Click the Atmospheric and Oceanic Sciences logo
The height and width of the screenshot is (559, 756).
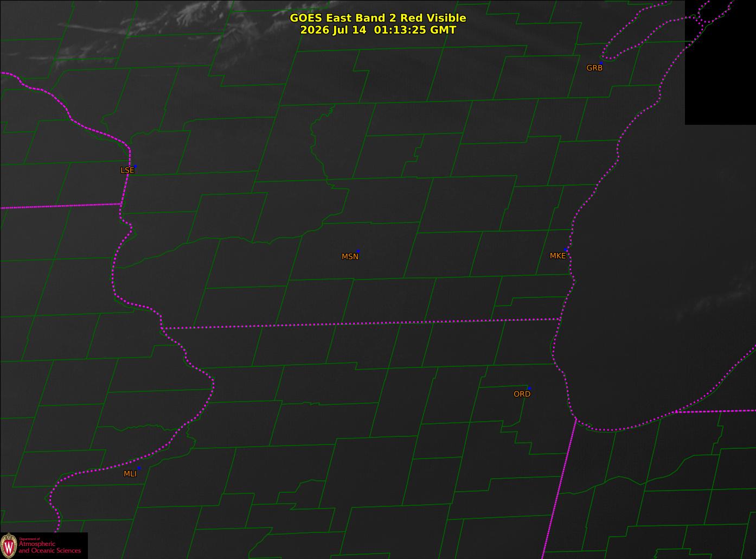(x=43, y=545)
